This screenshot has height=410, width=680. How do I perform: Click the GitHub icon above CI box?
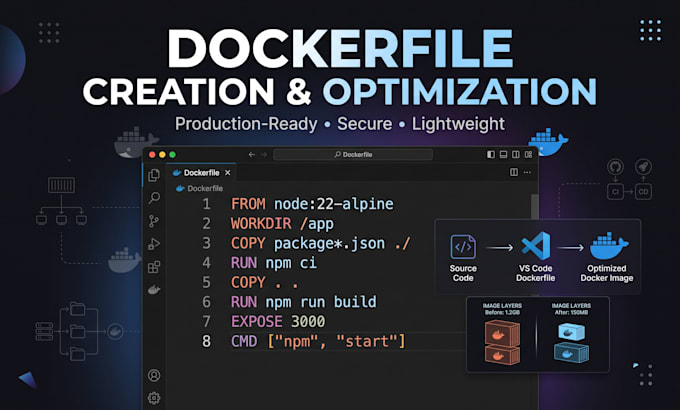click(615, 167)
